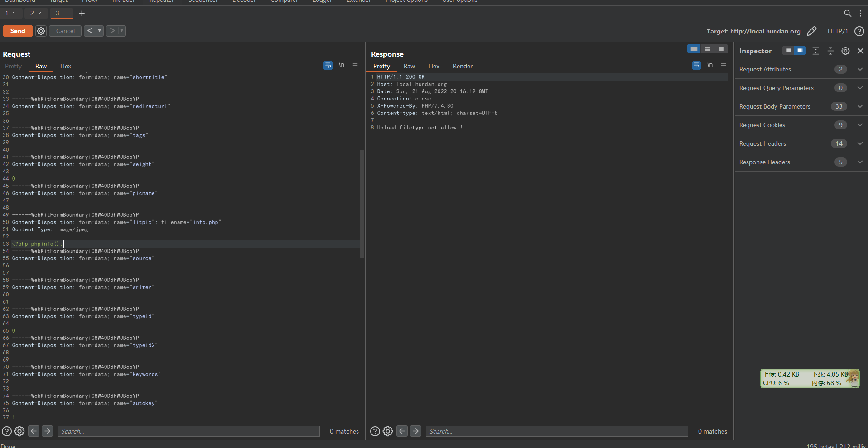Expand Request Attributes section

tap(801, 69)
